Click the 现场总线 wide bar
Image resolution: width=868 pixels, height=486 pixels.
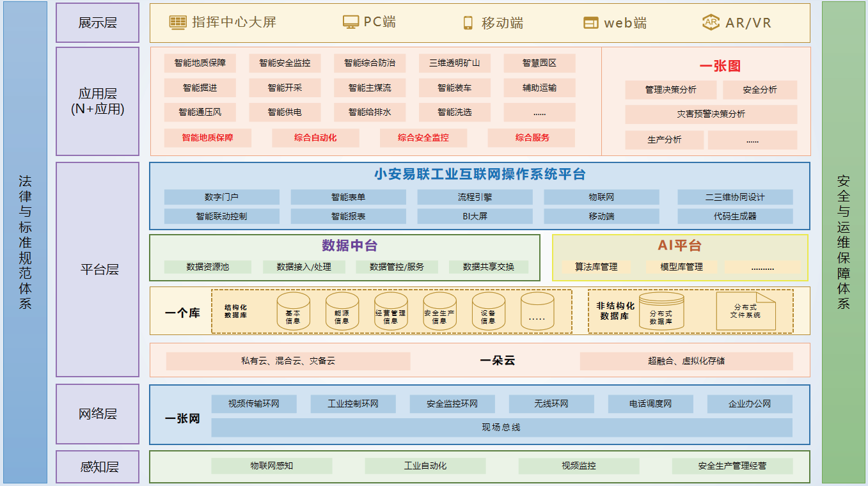[x=501, y=427]
